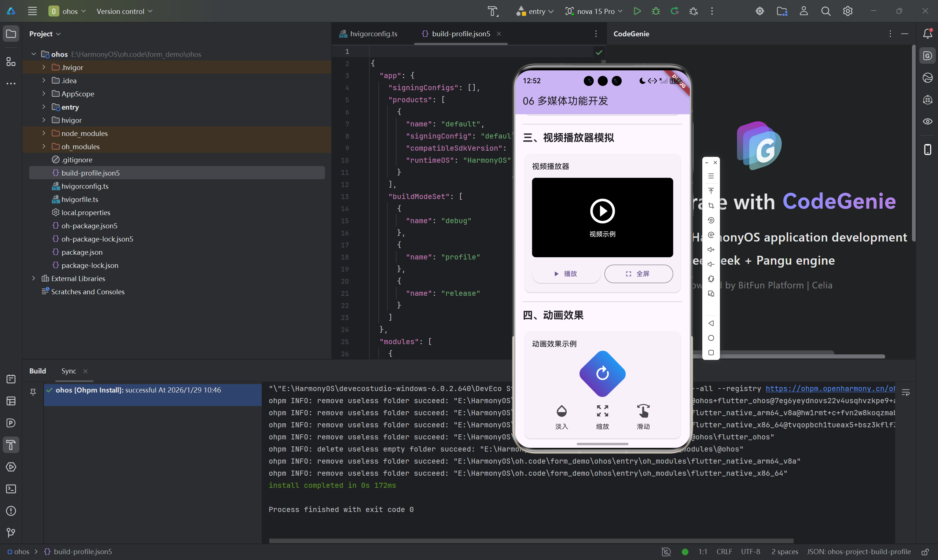Open the ohpm.openharmony.cn registry link
The image size is (938, 560).
point(830,388)
